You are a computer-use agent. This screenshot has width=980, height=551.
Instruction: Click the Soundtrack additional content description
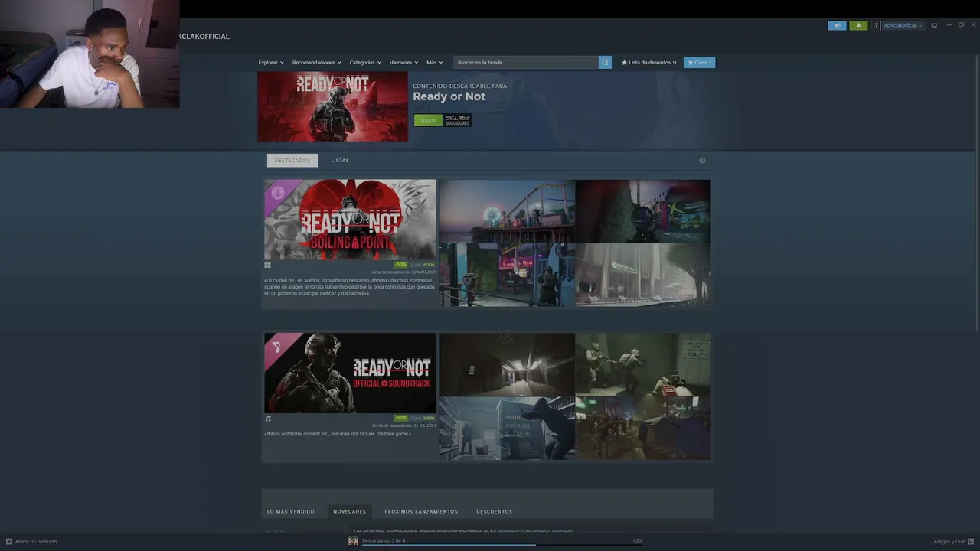338,434
